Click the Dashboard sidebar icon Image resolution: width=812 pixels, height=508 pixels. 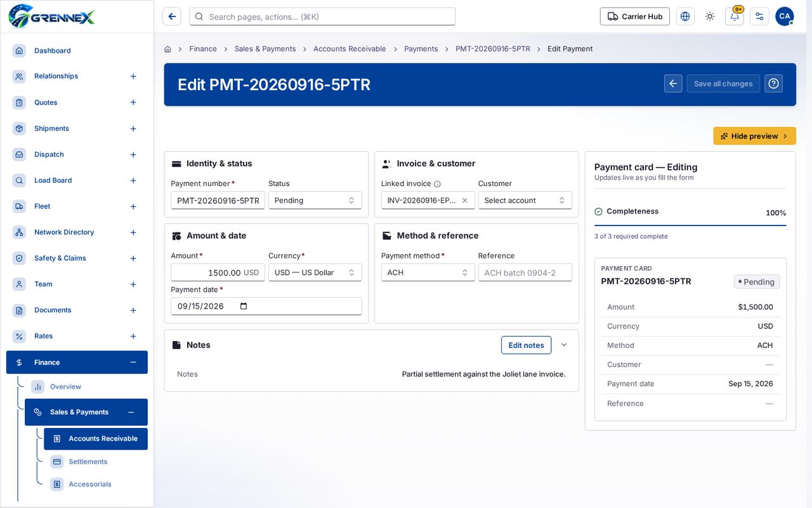[x=20, y=51]
